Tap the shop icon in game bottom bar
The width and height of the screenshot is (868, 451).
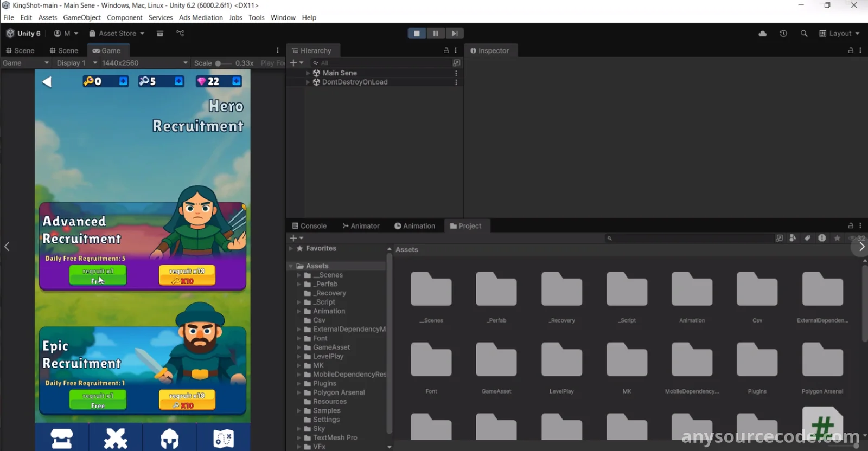click(x=62, y=438)
